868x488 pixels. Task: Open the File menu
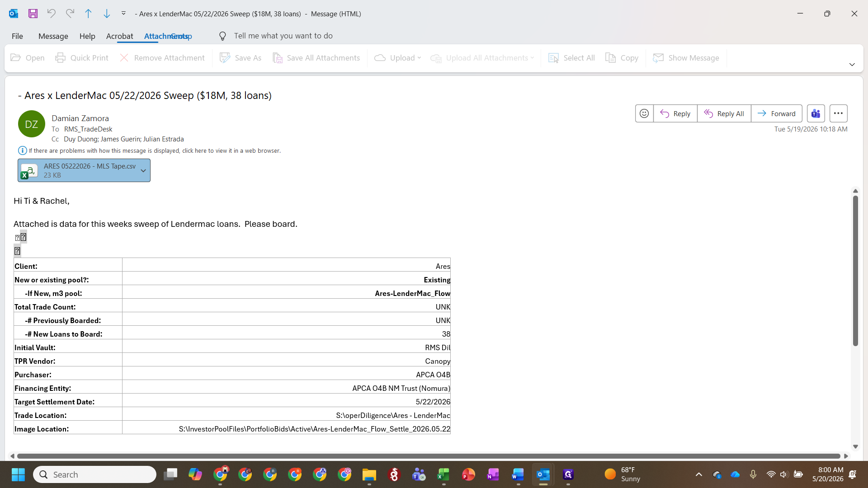17,36
